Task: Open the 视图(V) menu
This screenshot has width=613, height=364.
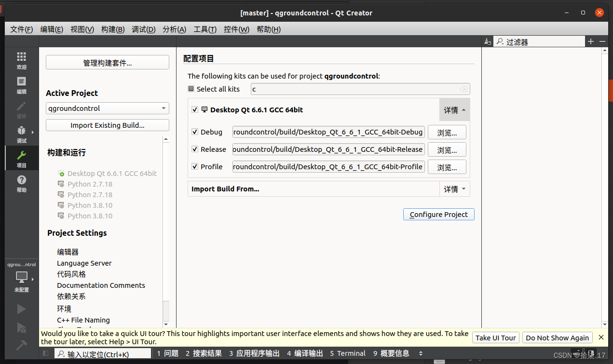Action: tap(82, 29)
